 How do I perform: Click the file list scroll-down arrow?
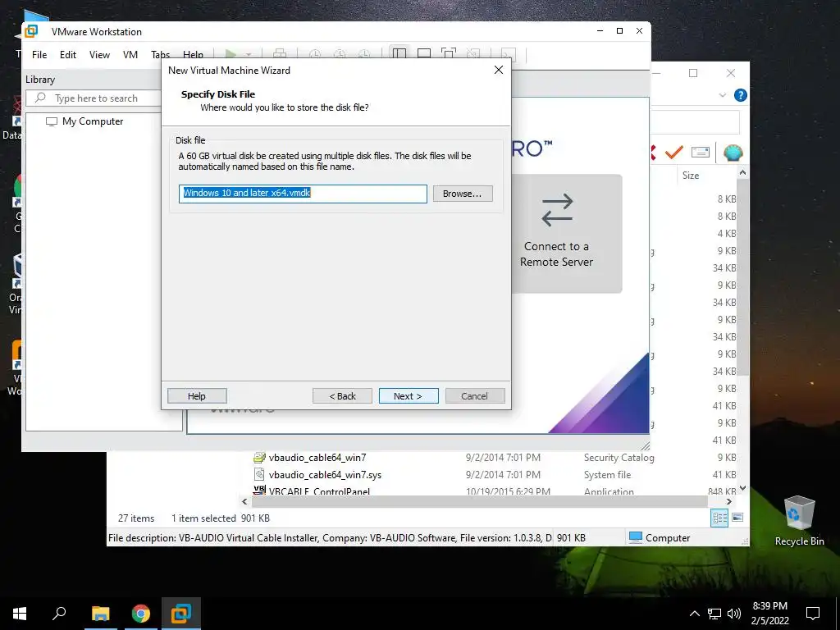742,488
